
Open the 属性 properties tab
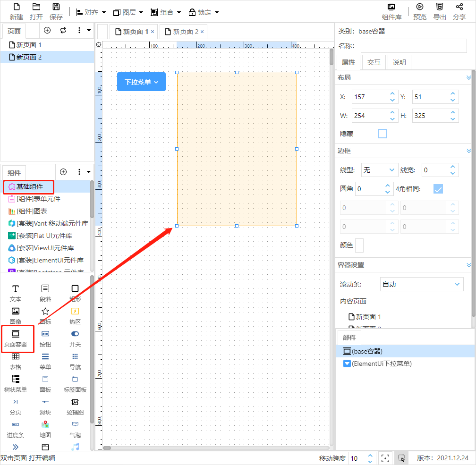point(348,62)
